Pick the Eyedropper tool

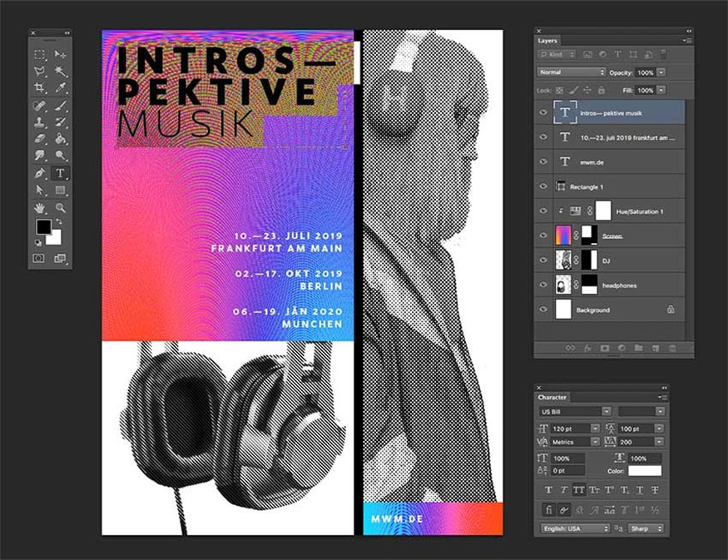(60, 87)
